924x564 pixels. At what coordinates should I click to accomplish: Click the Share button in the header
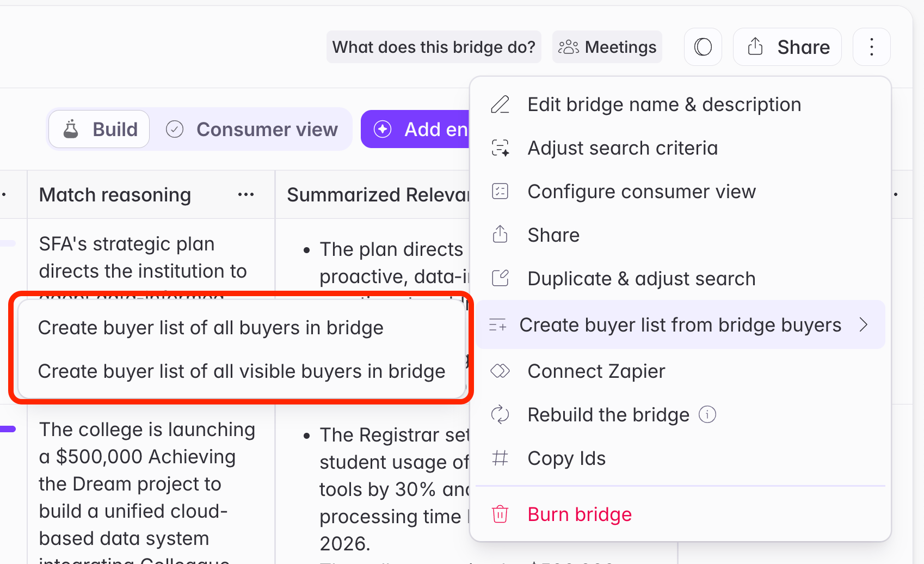click(x=787, y=47)
